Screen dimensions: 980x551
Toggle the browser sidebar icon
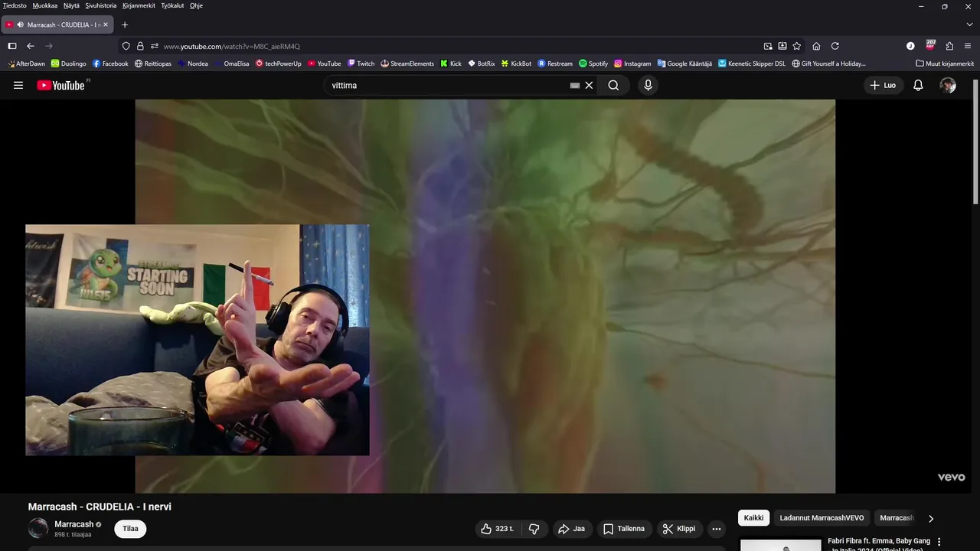[12, 46]
